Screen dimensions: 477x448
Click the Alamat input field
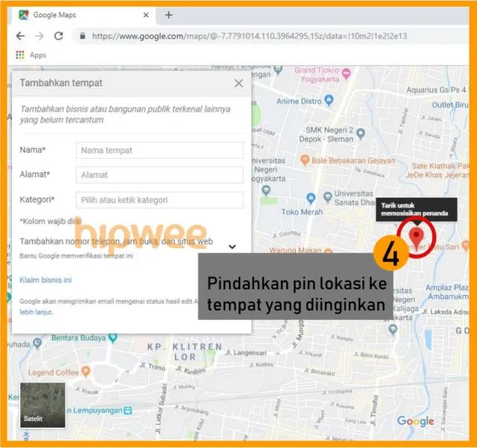pyautogui.click(x=159, y=175)
